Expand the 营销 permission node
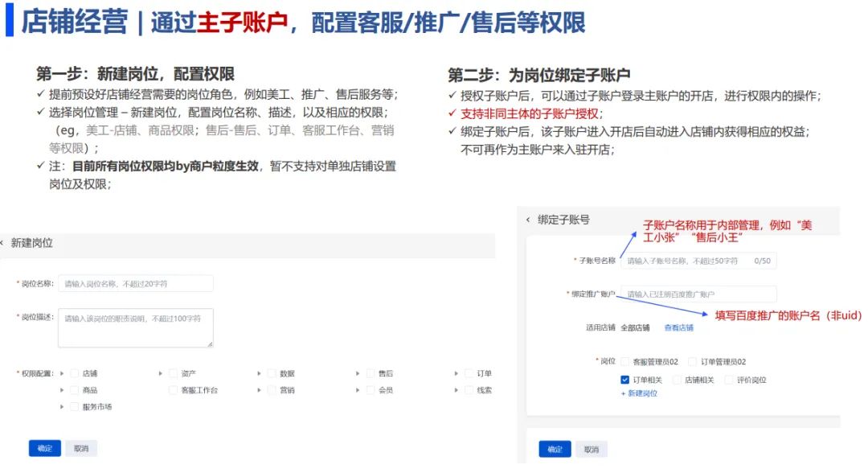This screenshot has height=469, width=868. click(260, 390)
